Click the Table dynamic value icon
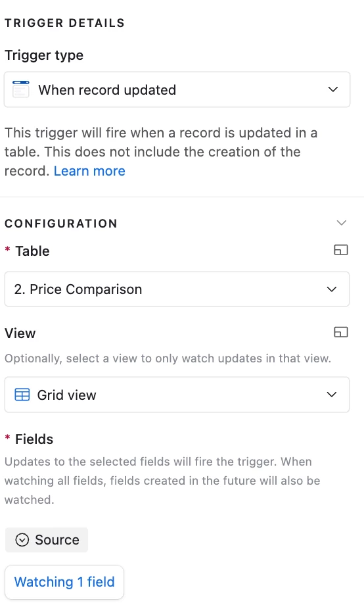The image size is (364, 609). point(341,250)
